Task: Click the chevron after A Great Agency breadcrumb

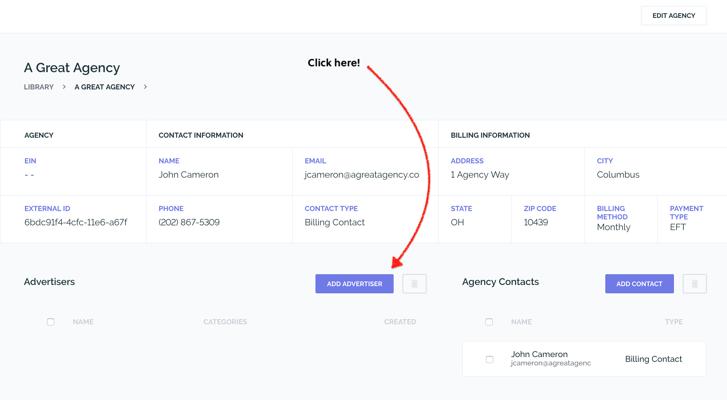Action: 145,87
